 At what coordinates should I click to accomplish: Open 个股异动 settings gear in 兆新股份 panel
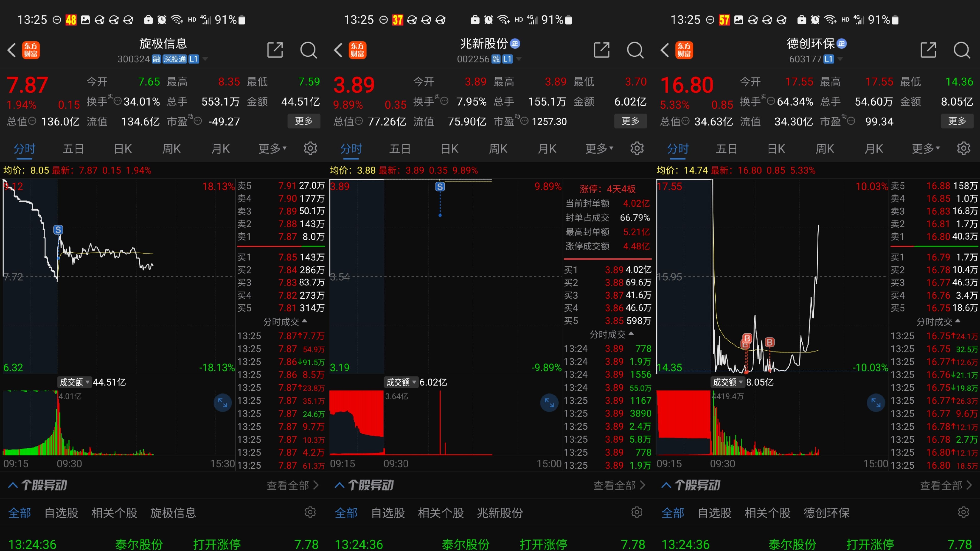click(x=636, y=512)
